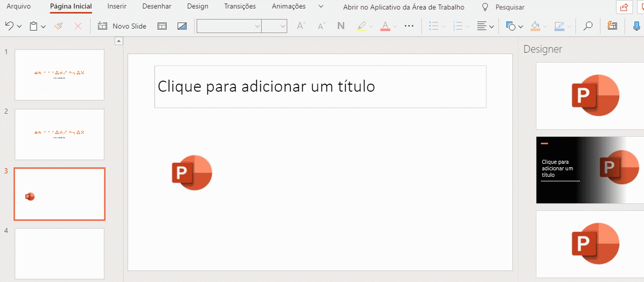Select blank slide 4 thumbnail
This screenshot has height=282, width=644.
[x=60, y=253]
